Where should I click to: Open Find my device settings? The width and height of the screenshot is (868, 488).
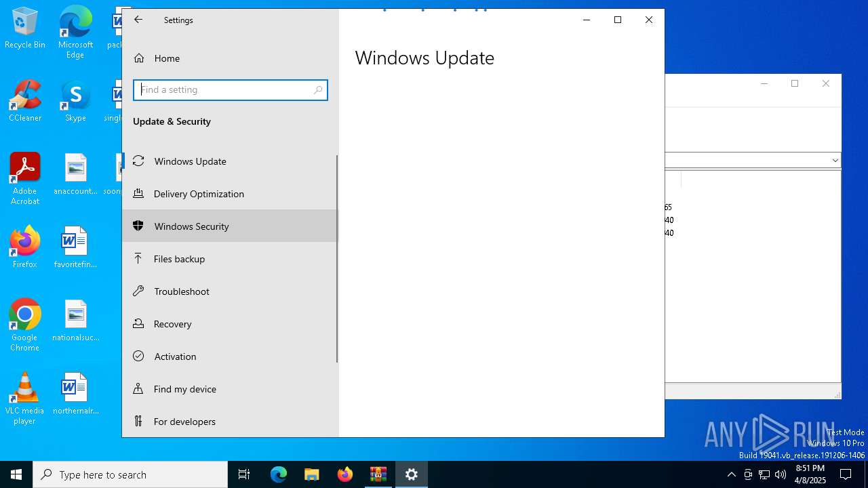pyautogui.click(x=230, y=389)
